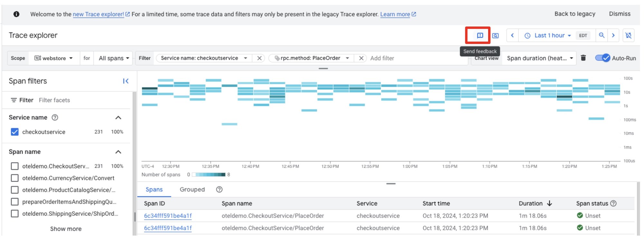
Task: Collapse the Service name section
Action: [x=118, y=118]
